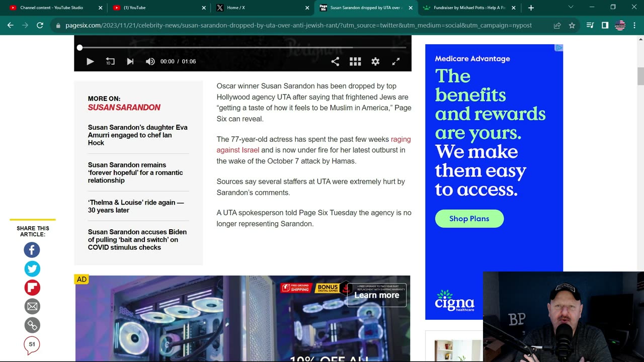This screenshot has width=644, height=362.
Task: View site information lock icon
Action: [x=58, y=25]
